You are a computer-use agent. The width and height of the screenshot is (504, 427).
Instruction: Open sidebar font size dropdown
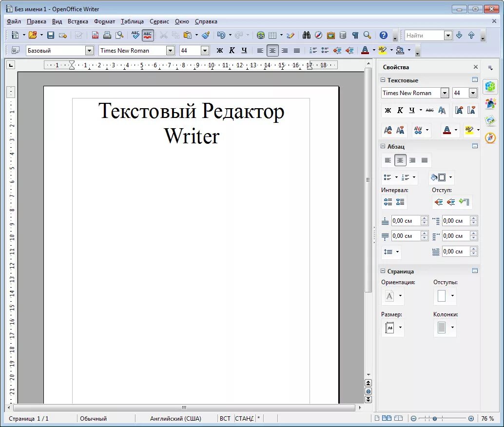pos(473,93)
